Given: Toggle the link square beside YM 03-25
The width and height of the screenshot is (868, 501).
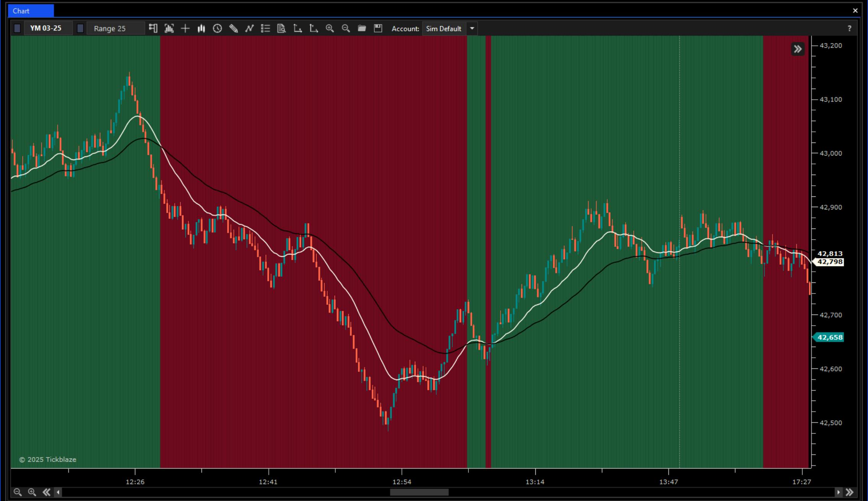Looking at the screenshot, I should 17,28.
